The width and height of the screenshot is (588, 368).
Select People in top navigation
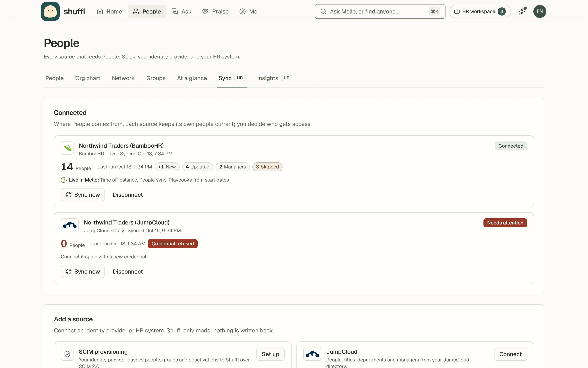[147, 11]
